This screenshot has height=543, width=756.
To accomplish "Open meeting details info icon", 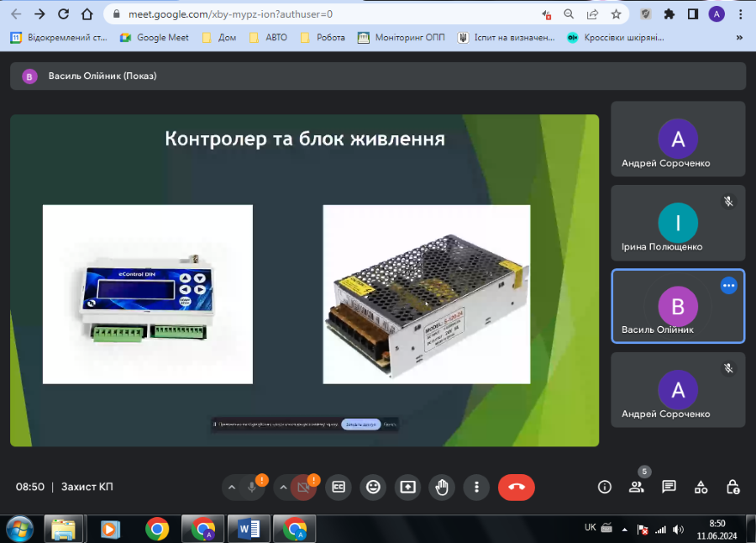I will tap(604, 487).
